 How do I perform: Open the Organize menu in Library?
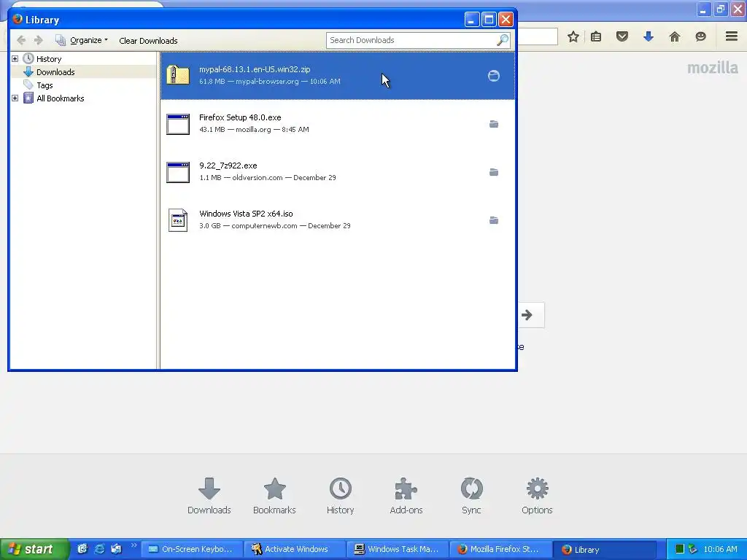[x=82, y=41]
